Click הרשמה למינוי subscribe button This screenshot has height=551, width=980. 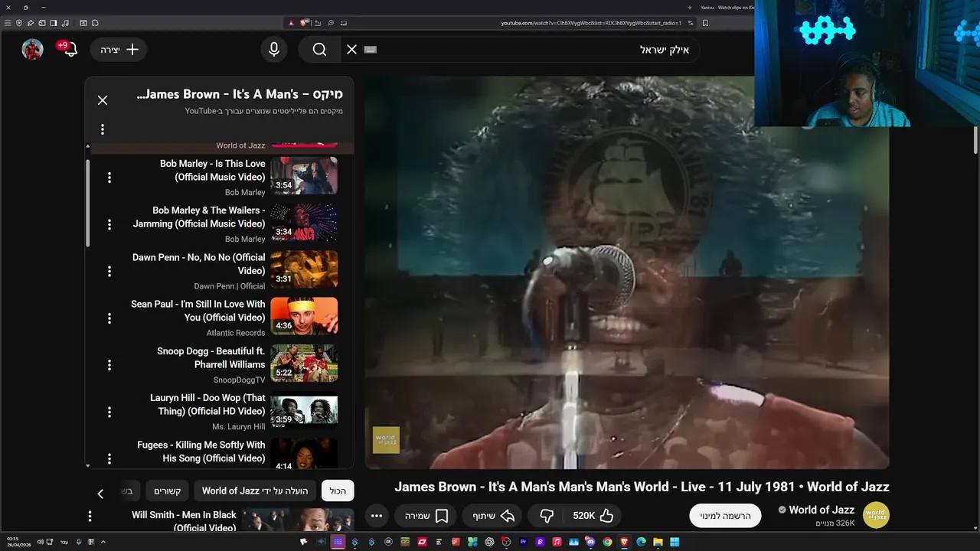point(725,516)
